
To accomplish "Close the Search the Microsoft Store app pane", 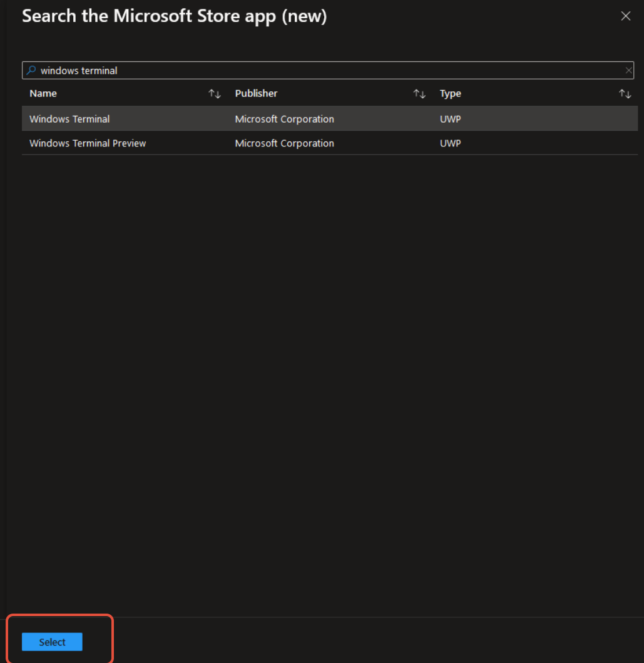I will [625, 16].
